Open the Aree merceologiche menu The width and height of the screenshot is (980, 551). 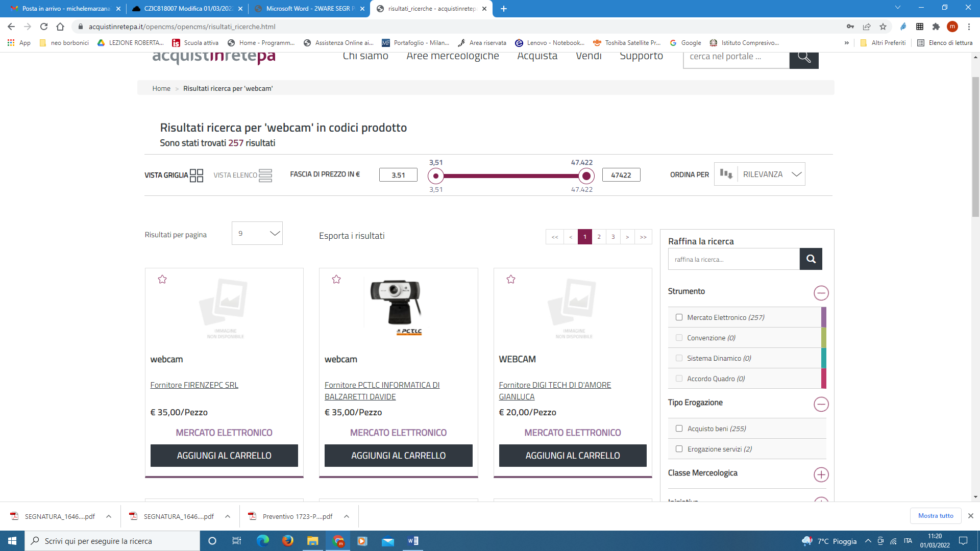tap(453, 56)
